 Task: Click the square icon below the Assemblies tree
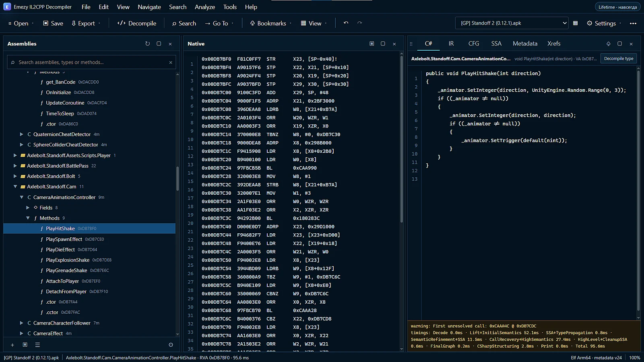tap(25, 345)
